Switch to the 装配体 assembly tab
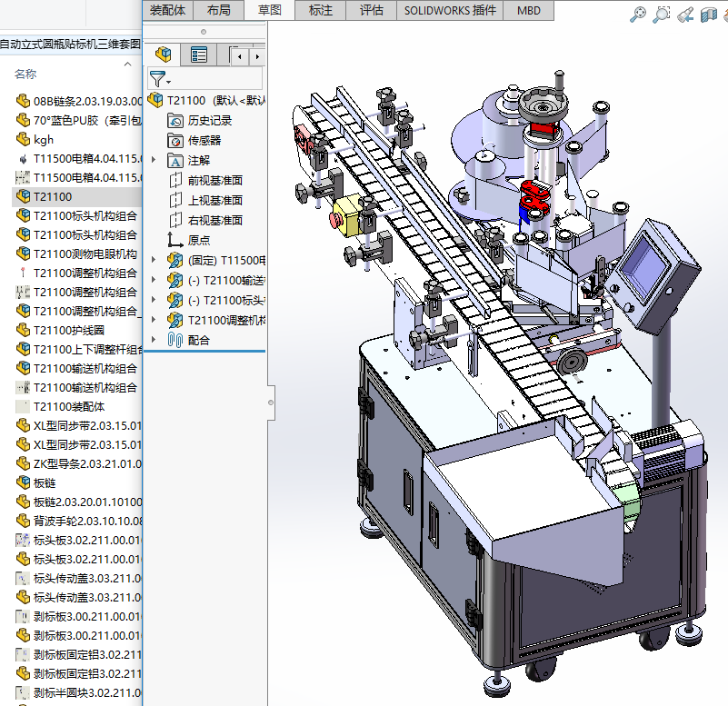Screen dimensions: 728x706 tap(167, 10)
